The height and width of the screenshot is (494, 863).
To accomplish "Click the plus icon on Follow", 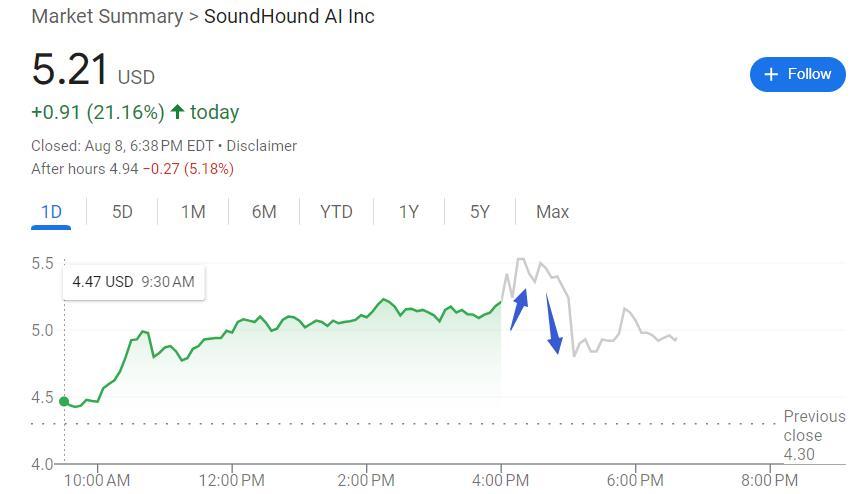I will 770,75.
